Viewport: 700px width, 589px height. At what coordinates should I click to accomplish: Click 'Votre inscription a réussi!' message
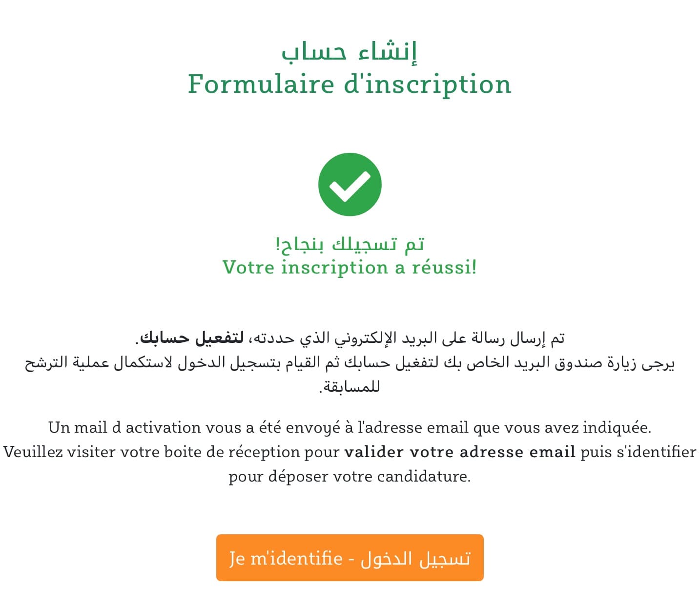tap(350, 267)
